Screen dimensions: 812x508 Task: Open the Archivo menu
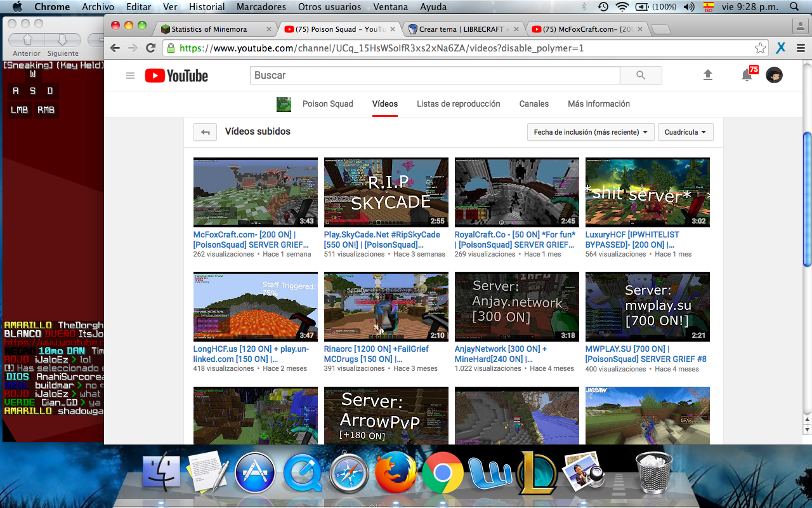[98, 7]
